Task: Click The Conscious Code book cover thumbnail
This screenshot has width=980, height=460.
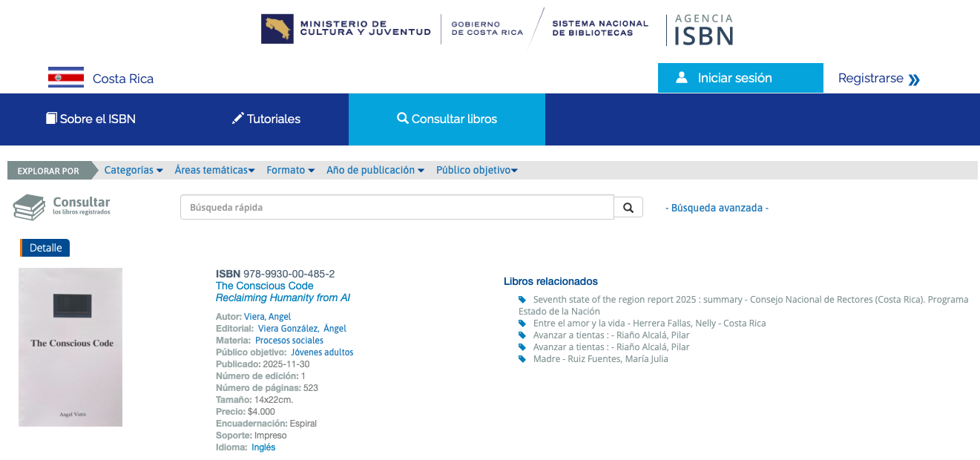Action: point(70,347)
